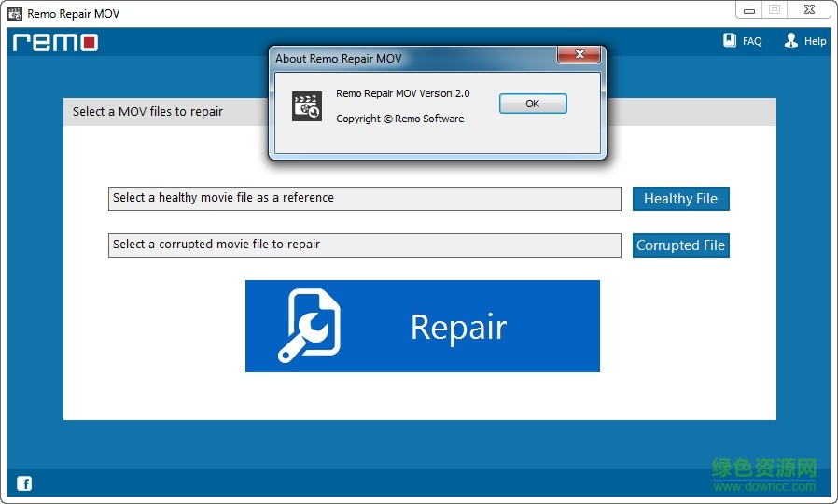Click the FAQ book icon
The width and height of the screenshot is (838, 504).
(730, 41)
